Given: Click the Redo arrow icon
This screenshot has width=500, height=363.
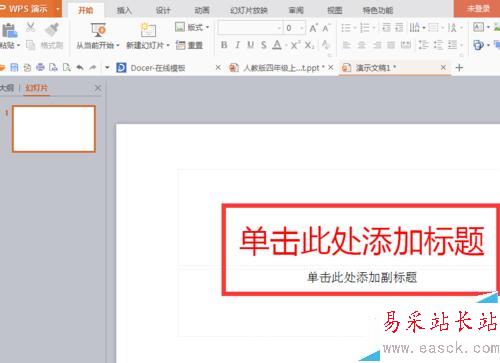Looking at the screenshot, I should (x=93, y=68).
